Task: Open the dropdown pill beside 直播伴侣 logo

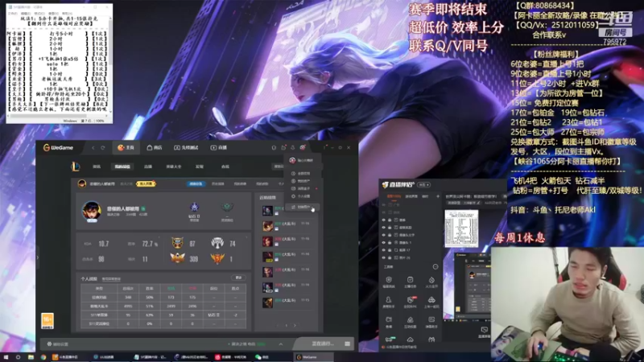Action: click(x=423, y=185)
